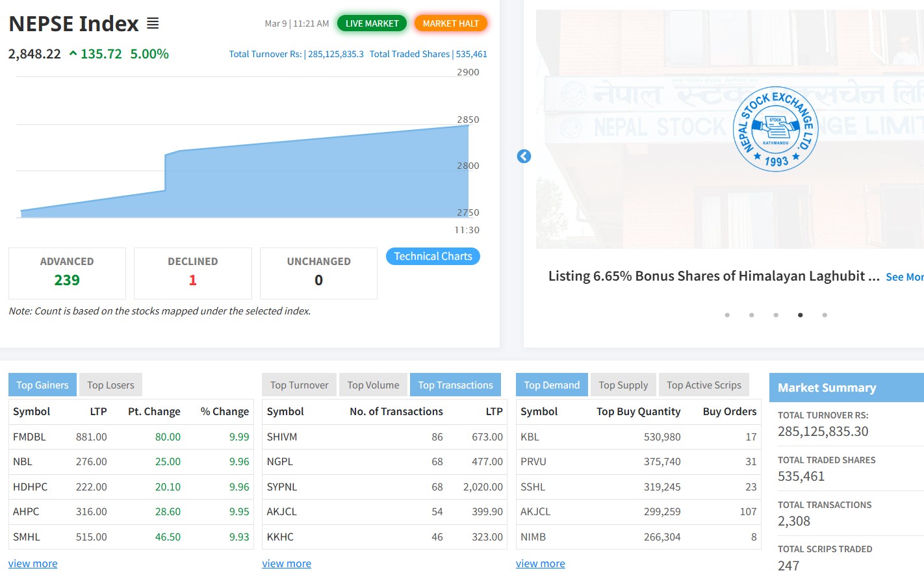
Task: Open the NEPSE Index hamburger menu icon
Action: click(153, 23)
